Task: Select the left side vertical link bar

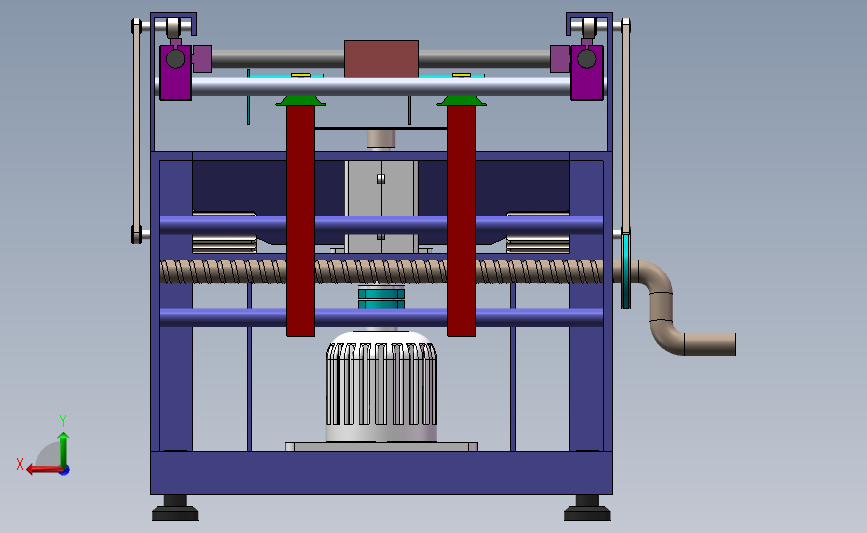Action: coord(136,131)
